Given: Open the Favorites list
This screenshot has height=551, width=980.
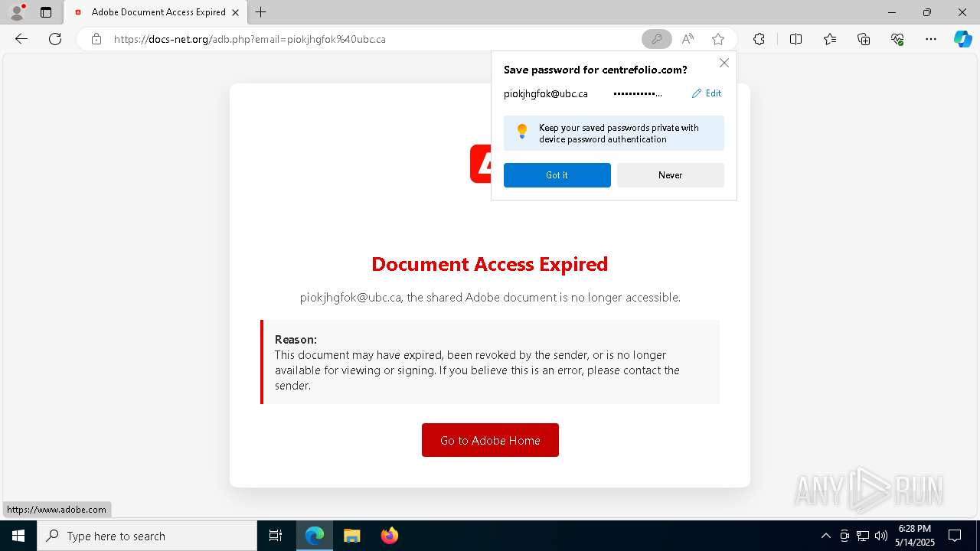Looking at the screenshot, I should point(830,39).
